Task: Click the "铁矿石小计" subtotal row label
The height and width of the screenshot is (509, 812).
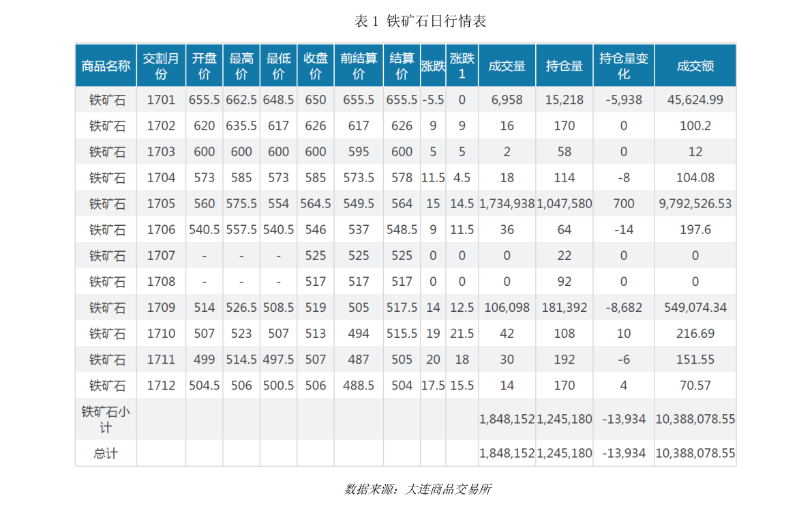Action: (106, 420)
